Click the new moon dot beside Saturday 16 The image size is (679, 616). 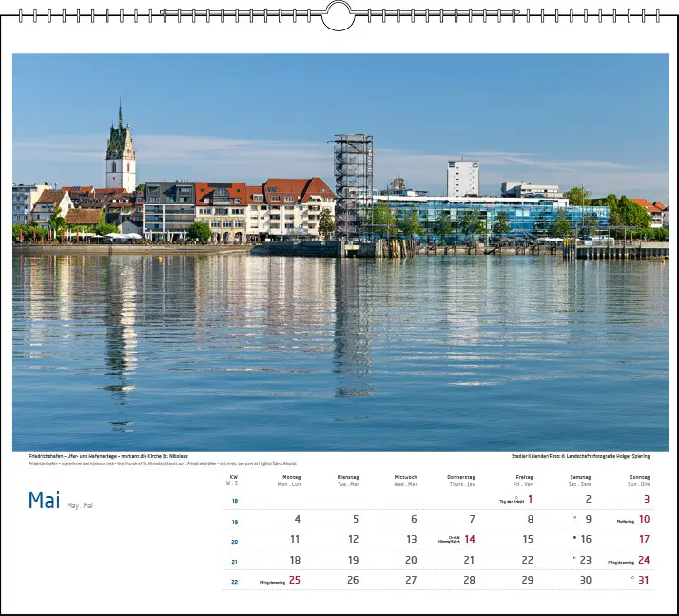[574, 538]
